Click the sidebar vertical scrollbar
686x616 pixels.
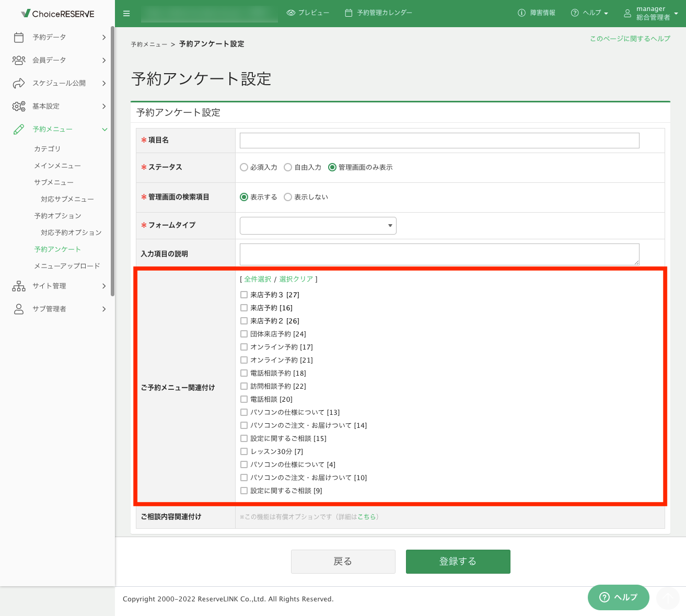pos(112,161)
